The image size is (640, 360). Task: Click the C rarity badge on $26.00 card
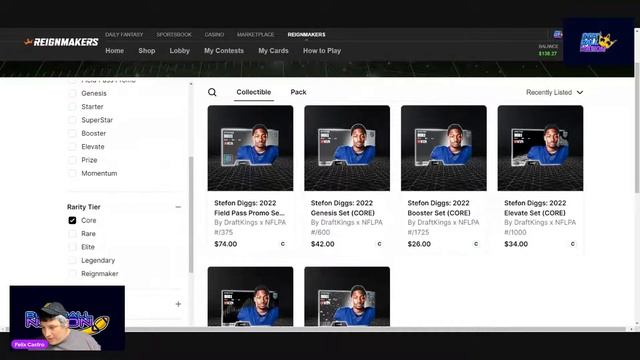pos(476,244)
